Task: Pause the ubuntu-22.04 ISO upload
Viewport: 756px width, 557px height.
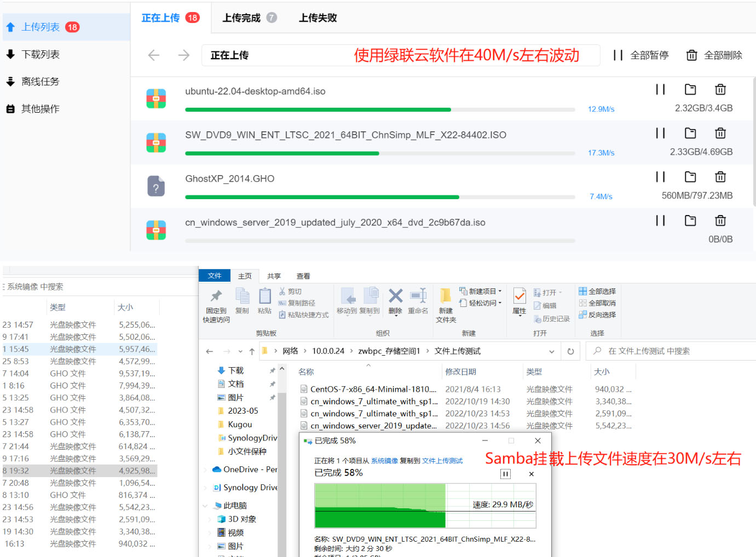Action: pos(660,89)
